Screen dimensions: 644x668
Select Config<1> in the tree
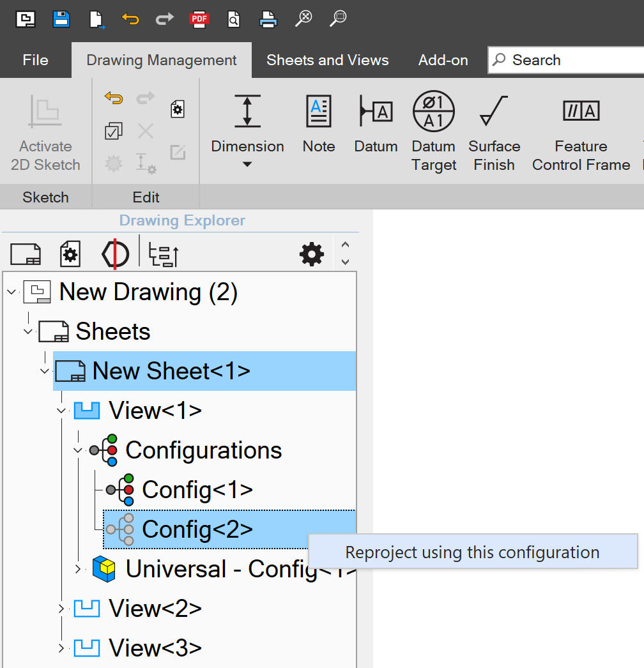coord(197,490)
